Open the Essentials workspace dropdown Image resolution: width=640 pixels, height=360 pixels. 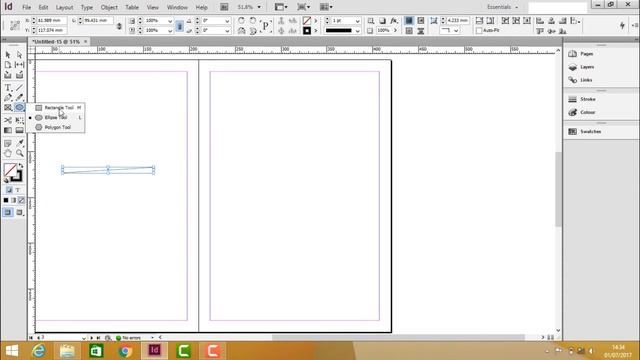(x=502, y=7)
